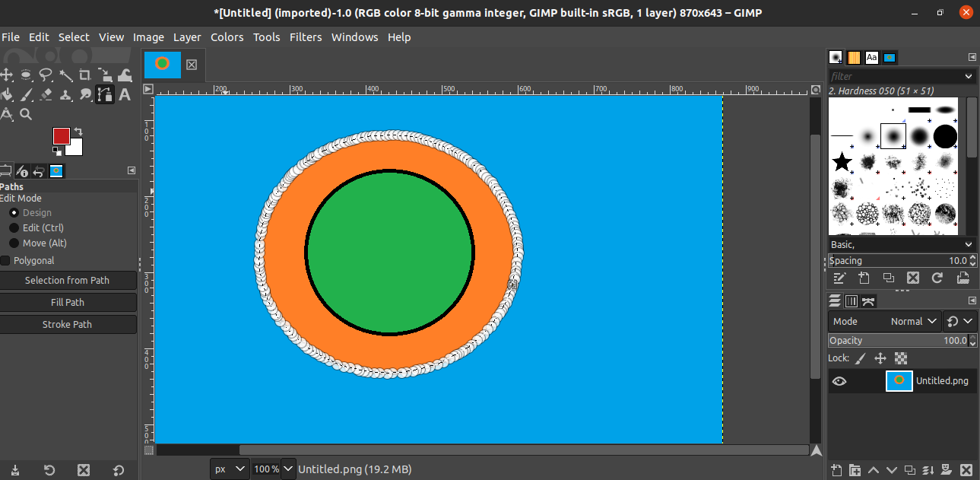Click the Fill Path button
Screen dimensions: 980x480
click(x=68, y=303)
